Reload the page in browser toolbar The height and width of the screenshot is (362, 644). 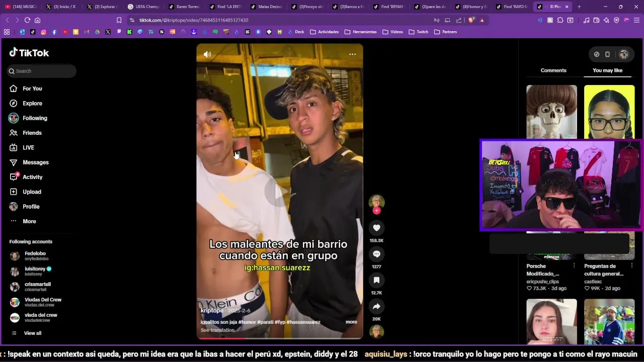tap(27, 20)
